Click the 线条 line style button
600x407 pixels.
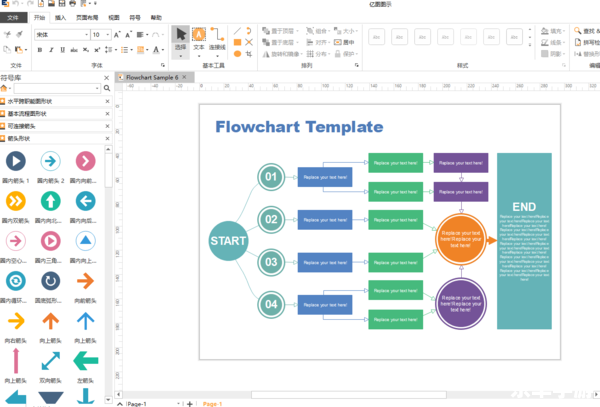tap(553, 42)
